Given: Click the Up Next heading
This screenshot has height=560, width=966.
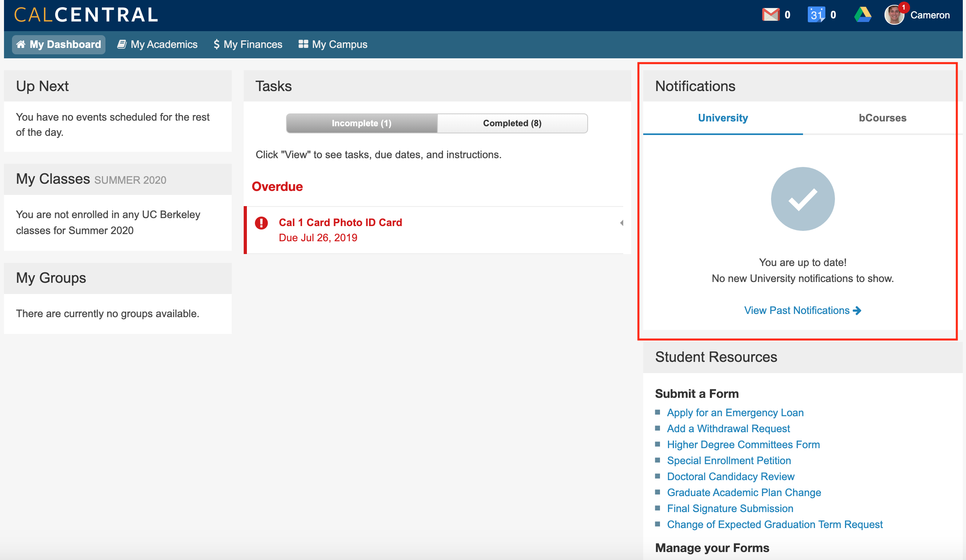Looking at the screenshot, I should click(42, 86).
